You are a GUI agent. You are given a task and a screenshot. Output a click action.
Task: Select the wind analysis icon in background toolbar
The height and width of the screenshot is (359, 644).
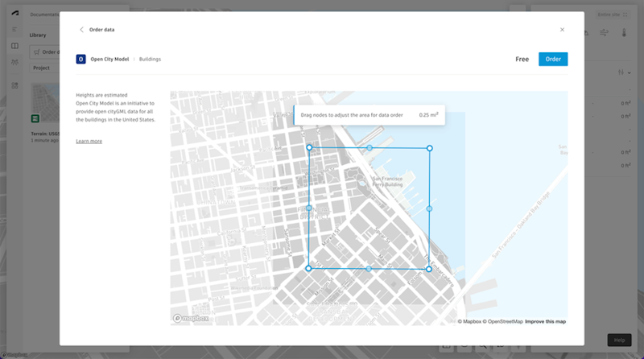(x=605, y=32)
